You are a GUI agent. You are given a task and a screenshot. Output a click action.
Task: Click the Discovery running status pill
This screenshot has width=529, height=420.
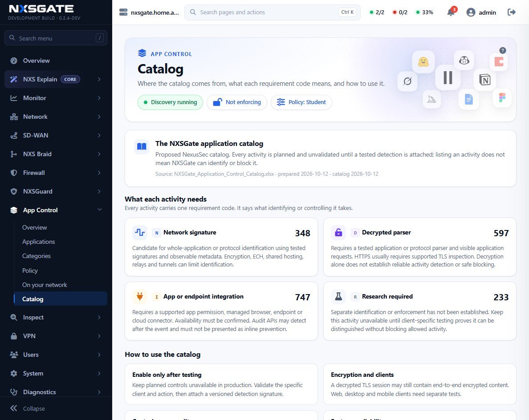[x=170, y=102]
